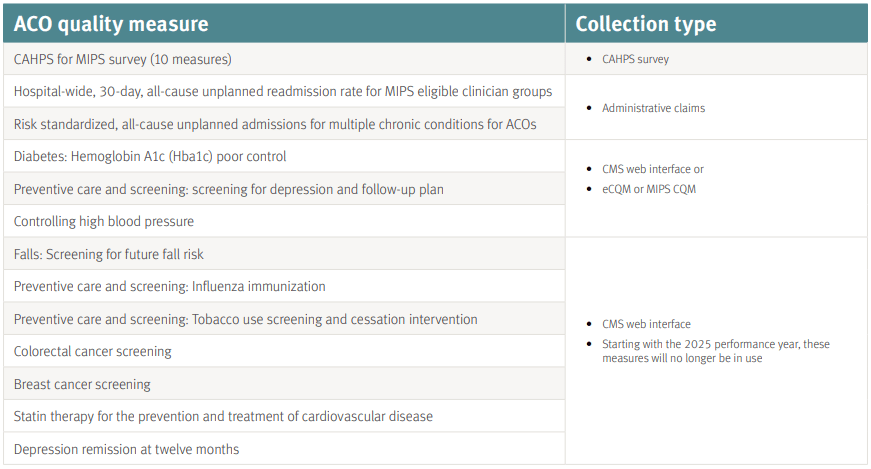Click the 2025 performance year note
The image size is (871, 469).
click(x=715, y=351)
